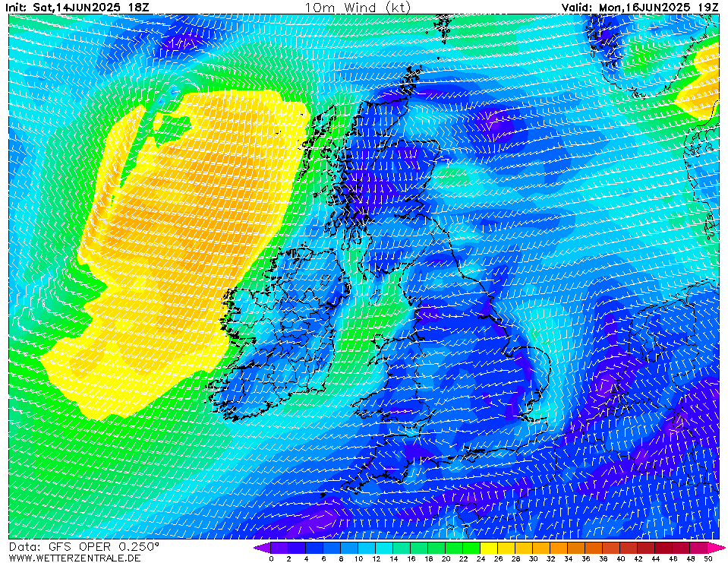Click the '4' label on the wind scale
The width and height of the screenshot is (728, 563).
tap(306, 558)
